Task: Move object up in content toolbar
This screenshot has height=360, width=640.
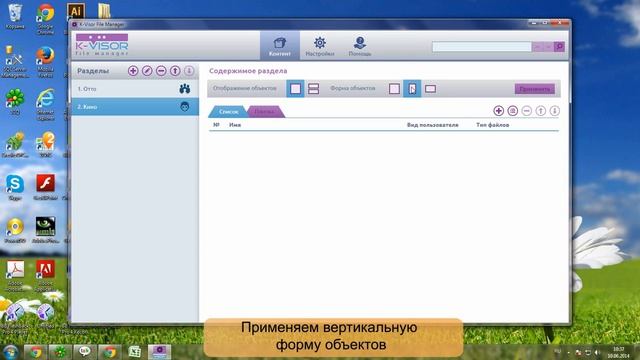Action: click(x=540, y=111)
